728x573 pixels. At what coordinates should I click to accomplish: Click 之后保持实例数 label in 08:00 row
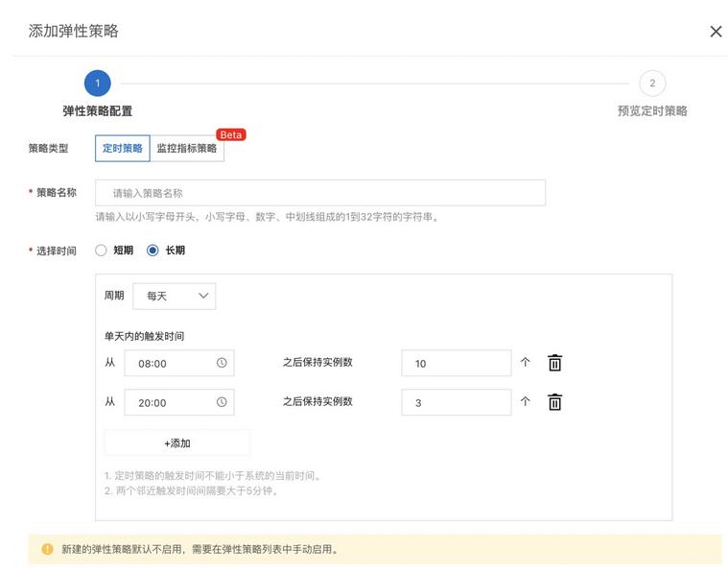[318, 363]
